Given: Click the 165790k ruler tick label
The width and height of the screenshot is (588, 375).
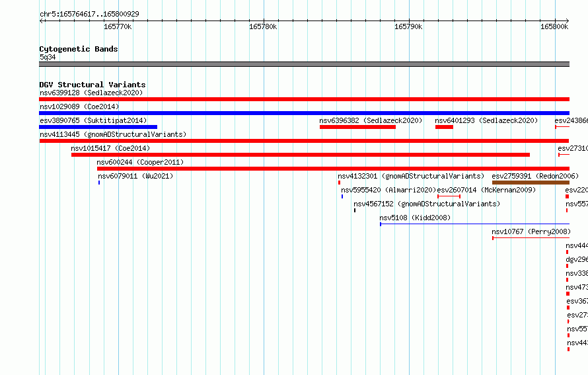Looking at the screenshot, I should click(x=408, y=26).
